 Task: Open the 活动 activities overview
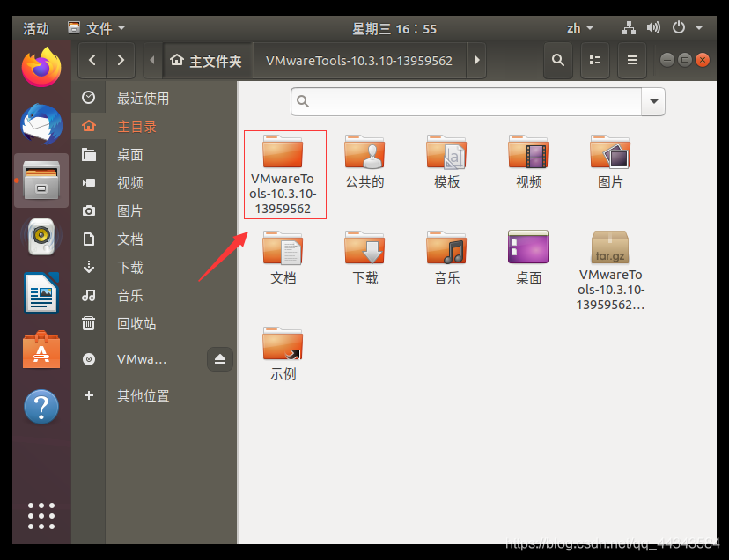36,28
